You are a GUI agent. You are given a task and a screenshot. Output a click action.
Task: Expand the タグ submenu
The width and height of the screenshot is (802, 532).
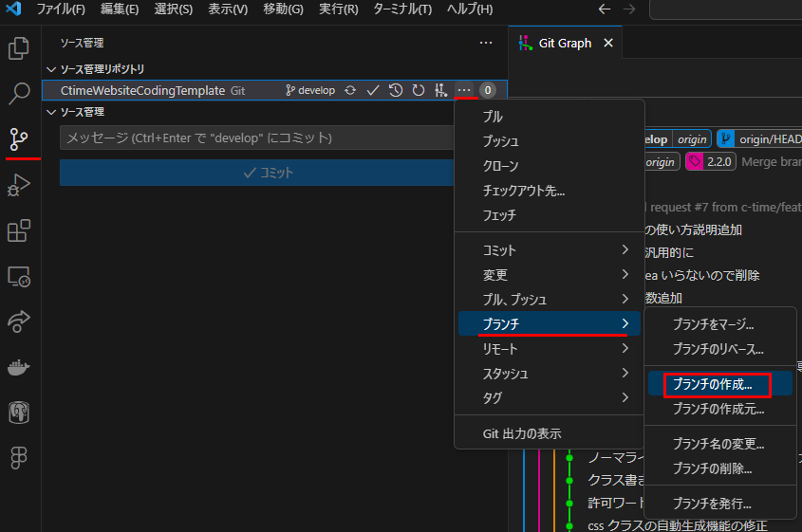point(549,397)
